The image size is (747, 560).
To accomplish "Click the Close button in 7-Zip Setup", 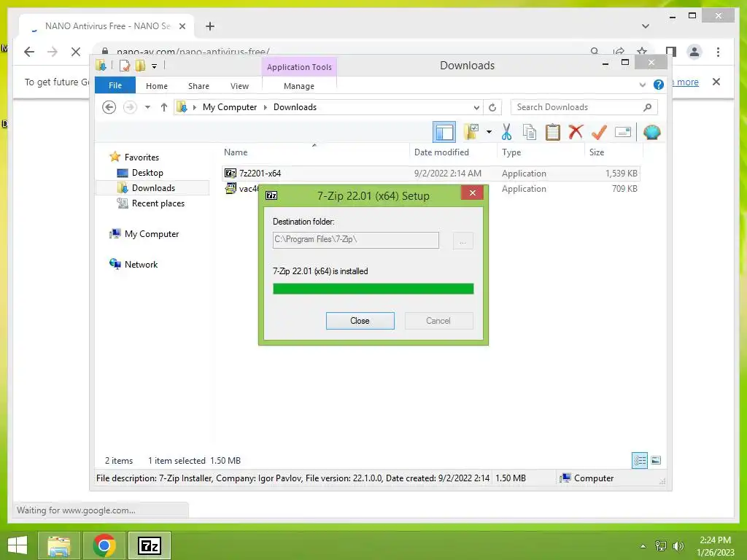I will (360, 321).
